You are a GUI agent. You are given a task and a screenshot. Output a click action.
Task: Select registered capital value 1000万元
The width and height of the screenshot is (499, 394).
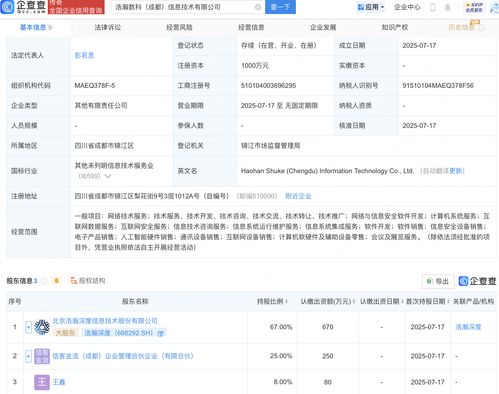255,66
